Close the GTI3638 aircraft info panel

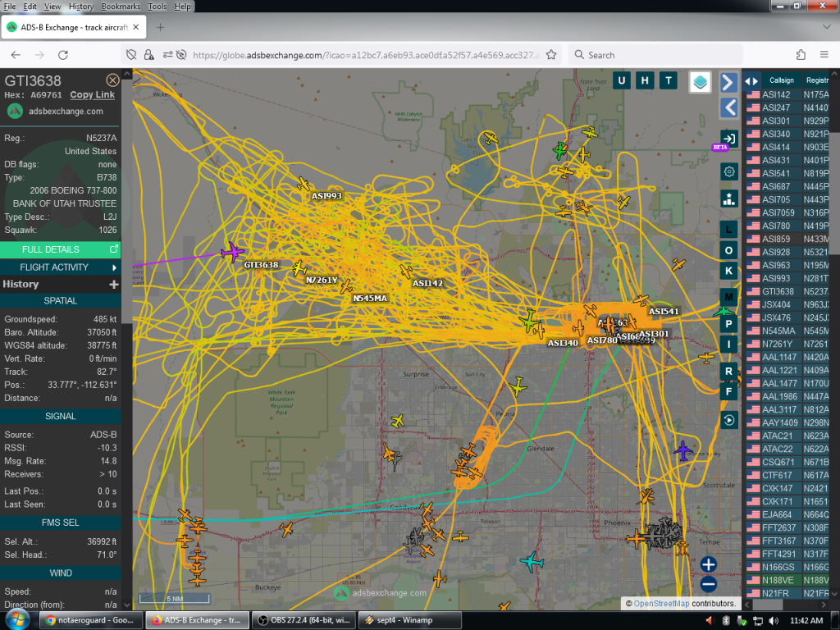tap(112, 80)
